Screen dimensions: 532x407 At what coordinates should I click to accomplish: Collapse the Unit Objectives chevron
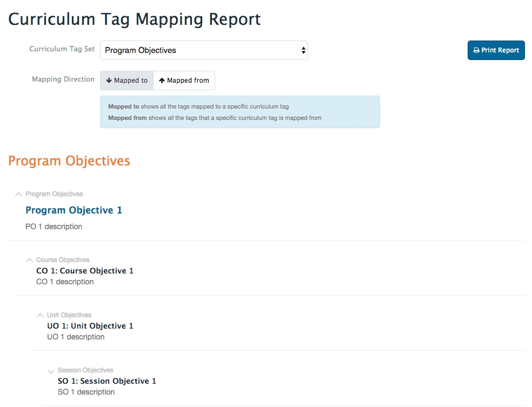tap(41, 315)
